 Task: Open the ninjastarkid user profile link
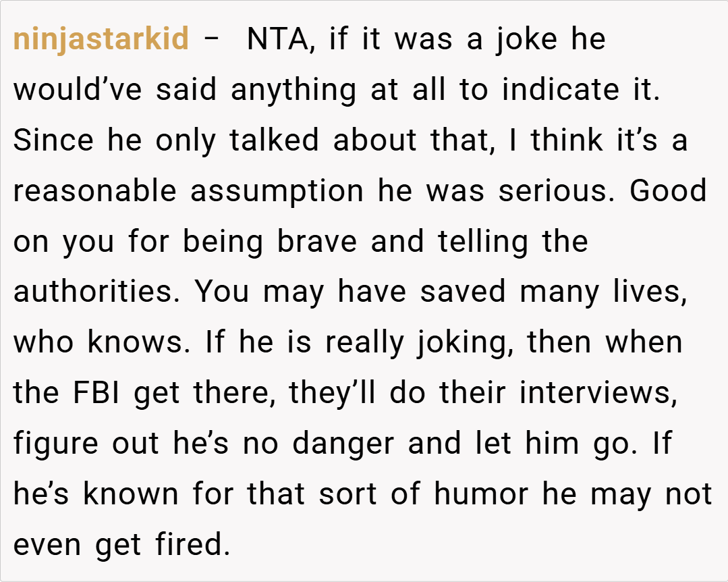point(101,40)
